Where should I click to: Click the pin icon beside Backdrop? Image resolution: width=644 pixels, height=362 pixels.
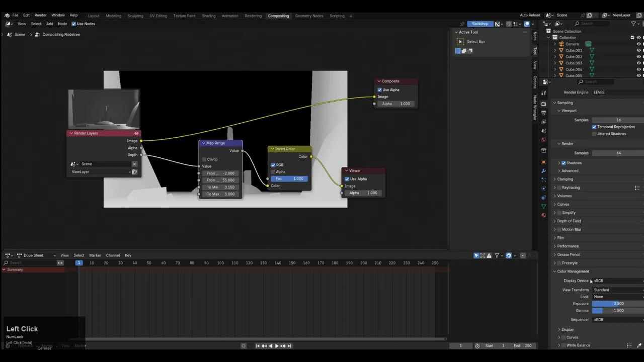(x=462, y=24)
